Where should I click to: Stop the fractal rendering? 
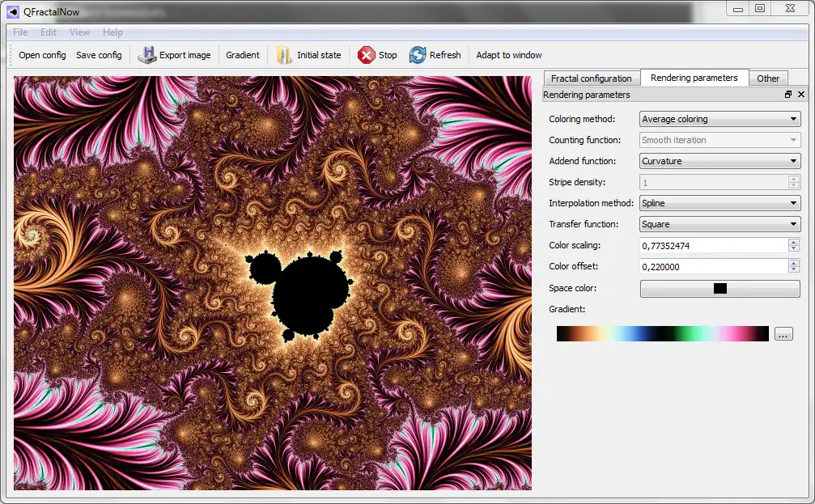[376, 55]
